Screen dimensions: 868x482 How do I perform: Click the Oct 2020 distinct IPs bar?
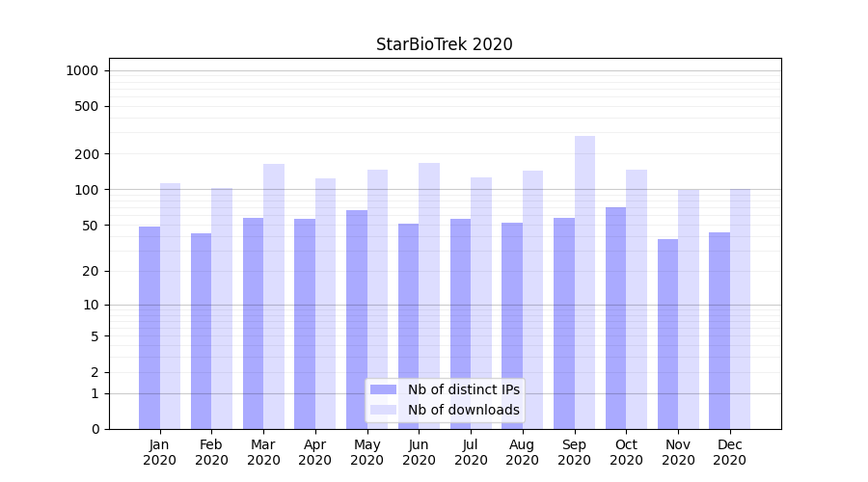[615, 318]
